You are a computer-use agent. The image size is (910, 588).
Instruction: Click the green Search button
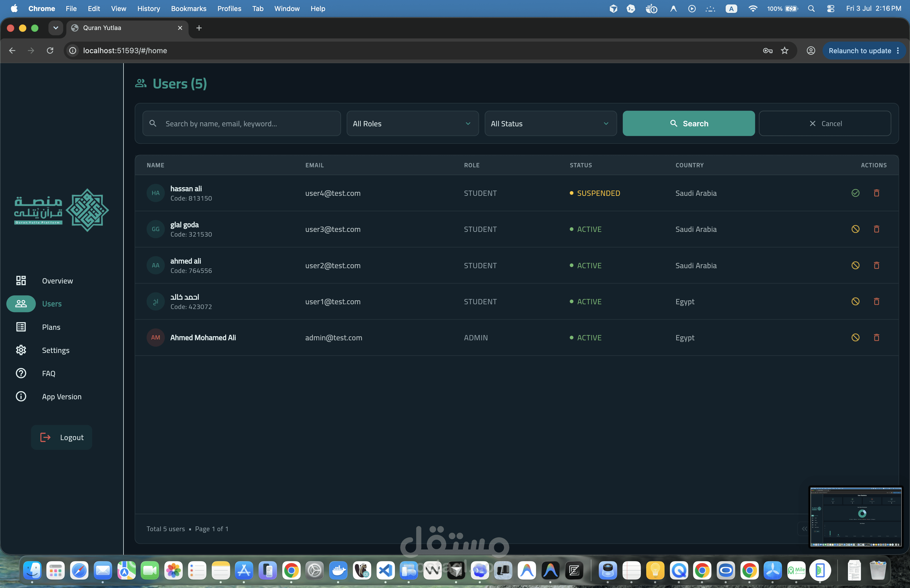coord(689,123)
